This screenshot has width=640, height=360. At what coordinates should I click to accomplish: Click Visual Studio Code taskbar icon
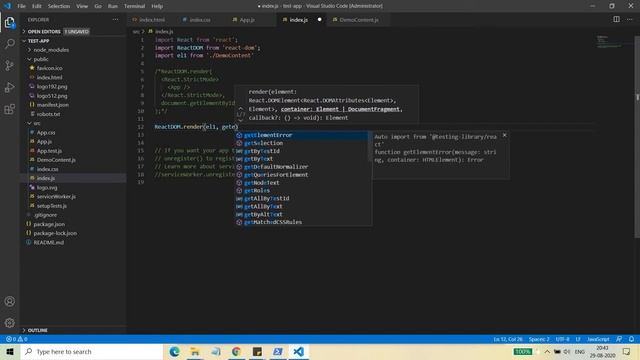[x=298, y=351]
